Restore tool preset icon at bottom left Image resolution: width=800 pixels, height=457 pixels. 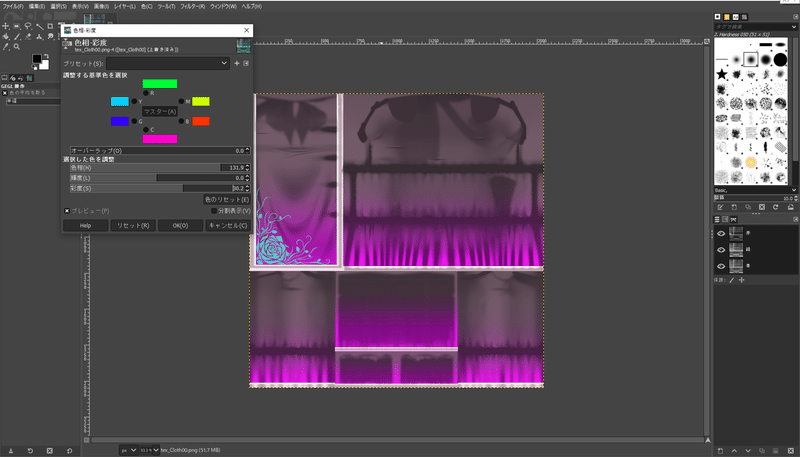coord(30,451)
